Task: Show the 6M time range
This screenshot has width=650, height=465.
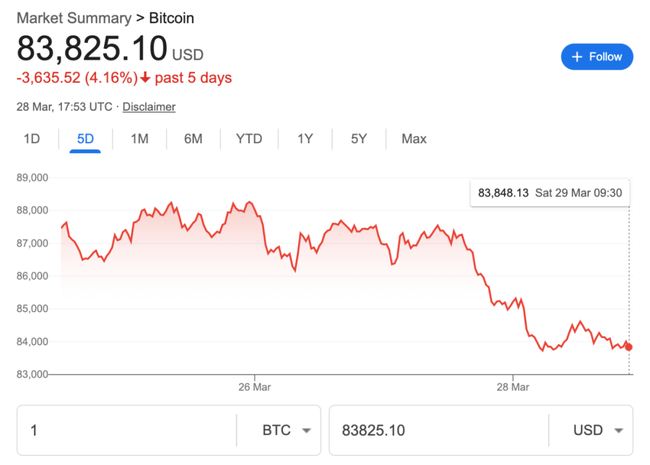Action: [x=193, y=139]
